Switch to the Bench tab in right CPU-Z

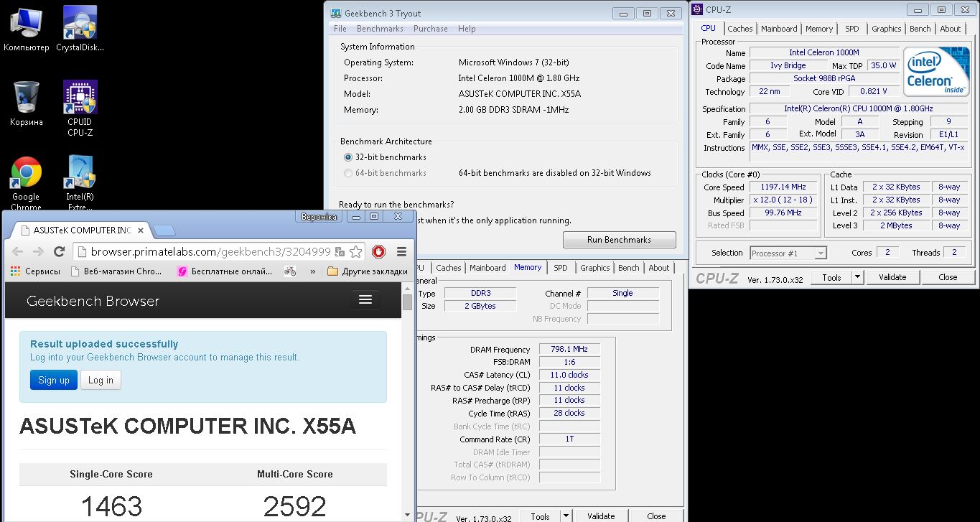pos(920,29)
